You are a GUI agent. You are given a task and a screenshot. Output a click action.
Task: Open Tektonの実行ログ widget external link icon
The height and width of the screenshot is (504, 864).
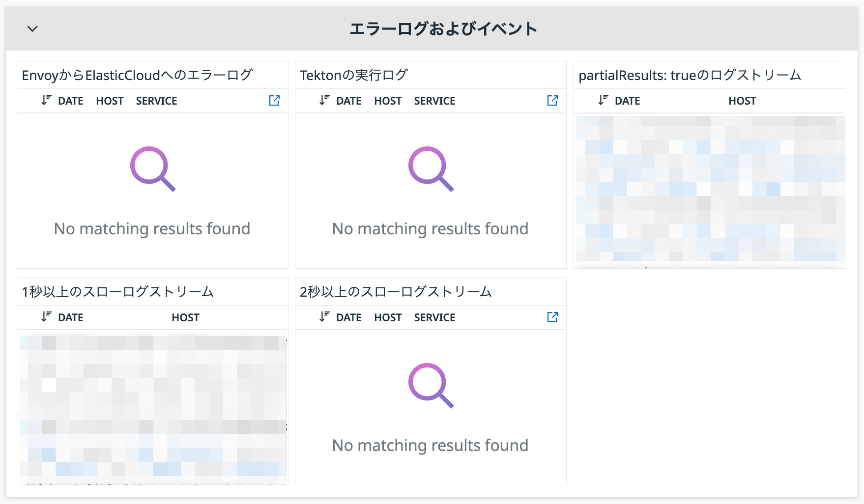pyautogui.click(x=552, y=101)
